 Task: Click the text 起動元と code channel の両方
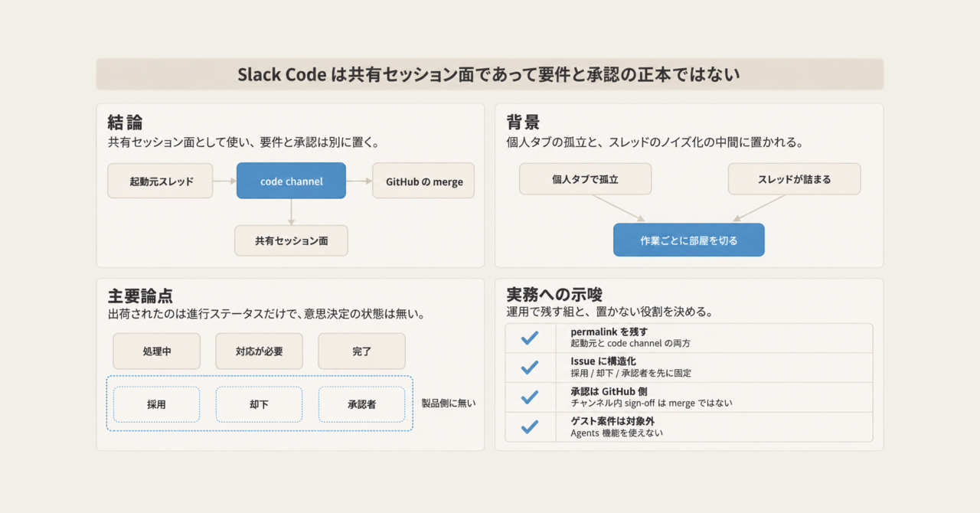pyautogui.click(x=630, y=344)
